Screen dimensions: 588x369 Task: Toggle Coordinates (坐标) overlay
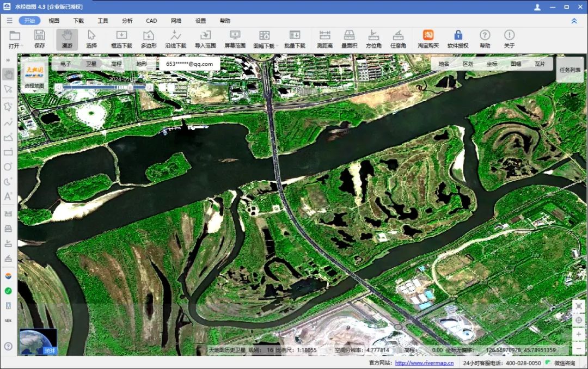tap(492, 64)
